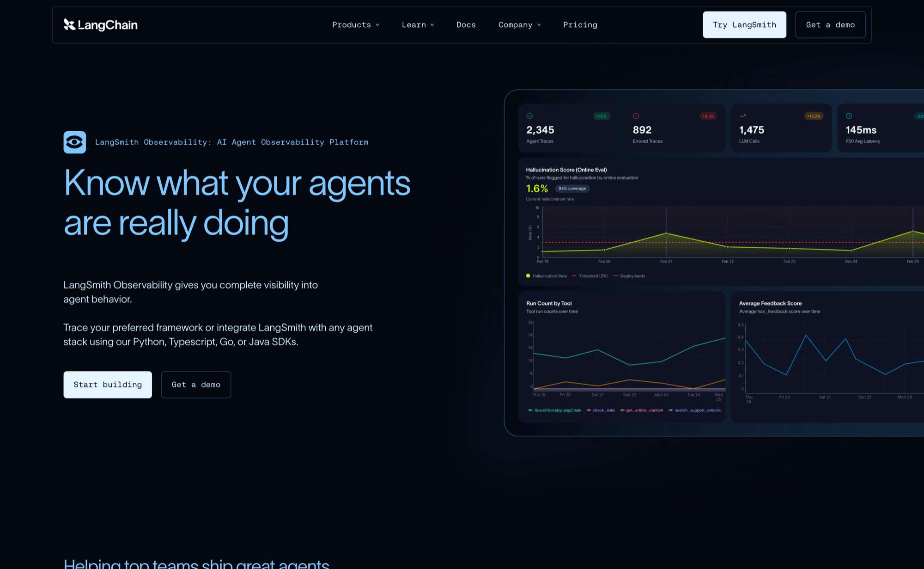Click Get a demo below the hero text

[x=196, y=385]
